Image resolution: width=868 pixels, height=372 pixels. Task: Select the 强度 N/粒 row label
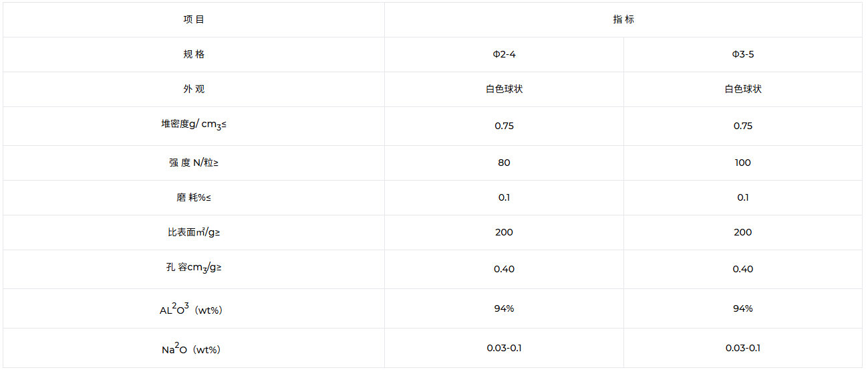pyautogui.click(x=194, y=163)
